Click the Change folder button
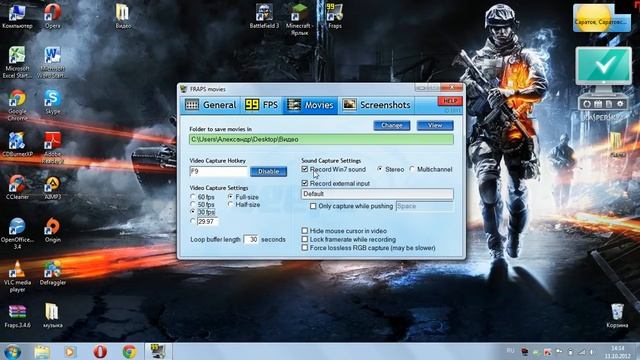 point(392,125)
